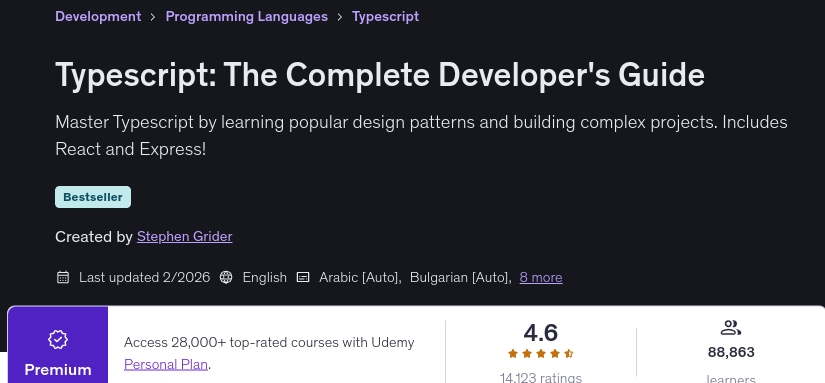Open the Programming Languages breadcrumb
This screenshot has height=383, width=825.
tap(246, 16)
